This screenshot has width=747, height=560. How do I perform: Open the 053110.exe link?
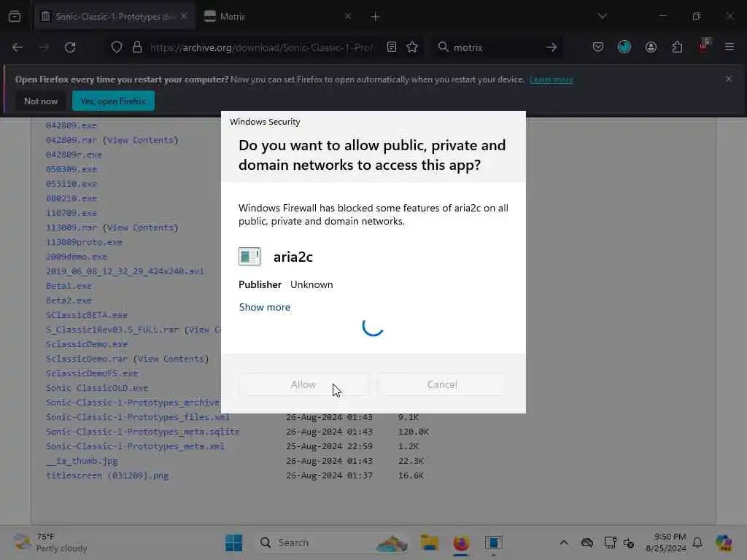71,184
